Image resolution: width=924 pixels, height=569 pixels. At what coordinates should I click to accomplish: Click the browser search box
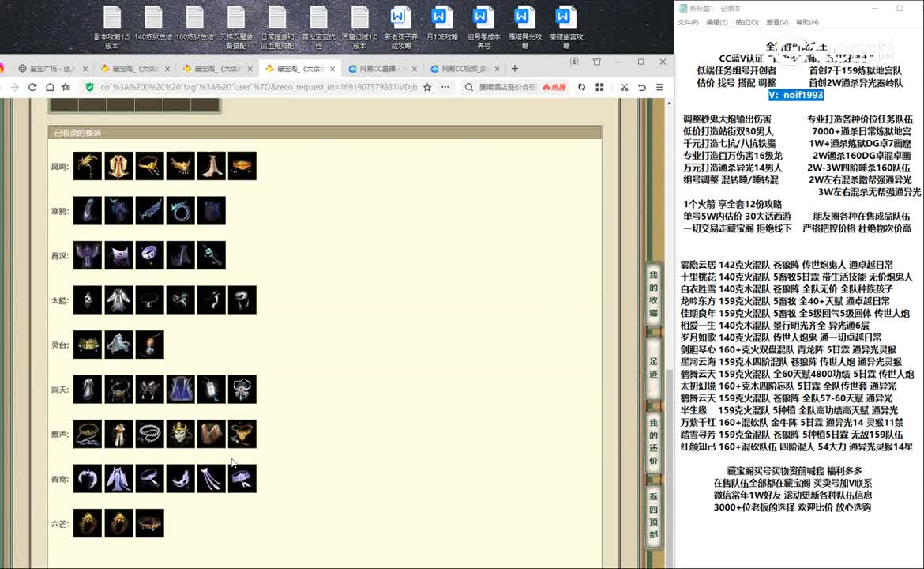coord(507,87)
